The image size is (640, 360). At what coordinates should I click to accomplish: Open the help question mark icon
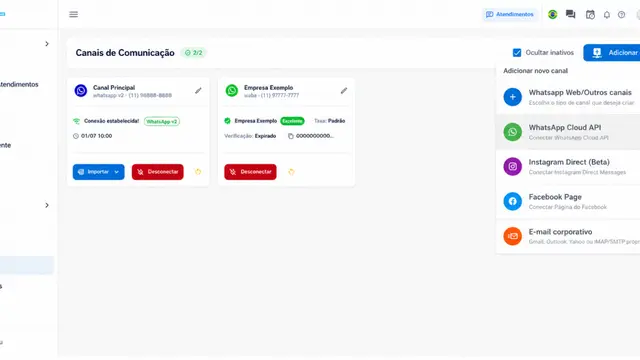point(622,15)
